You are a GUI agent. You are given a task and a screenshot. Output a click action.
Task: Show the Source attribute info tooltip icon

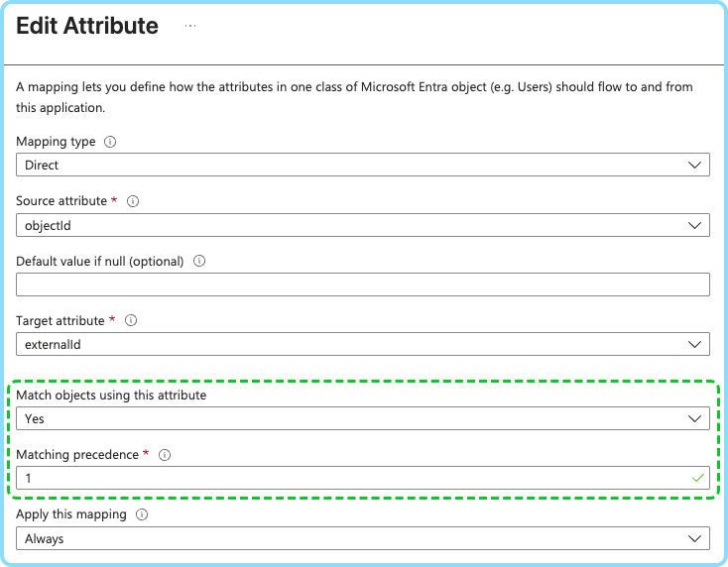pos(133,201)
